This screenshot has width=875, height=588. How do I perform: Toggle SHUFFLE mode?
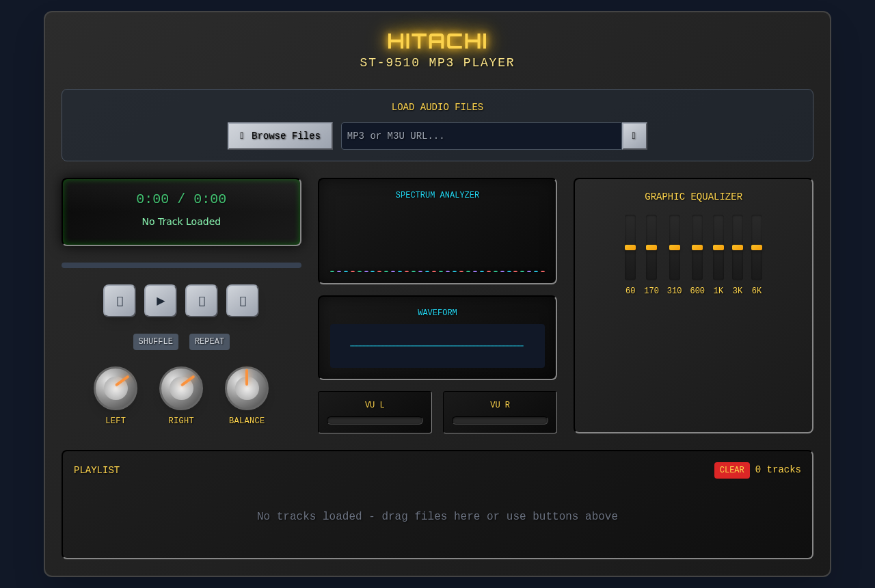coord(156,342)
